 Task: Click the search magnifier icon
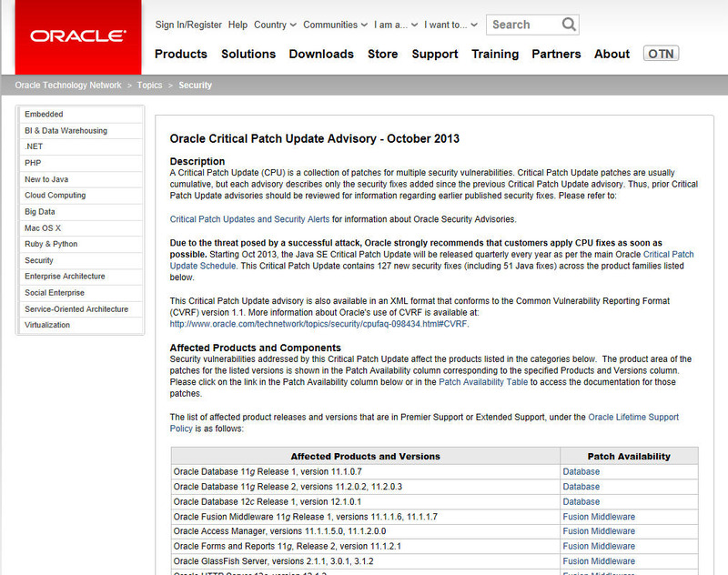[568, 25]
